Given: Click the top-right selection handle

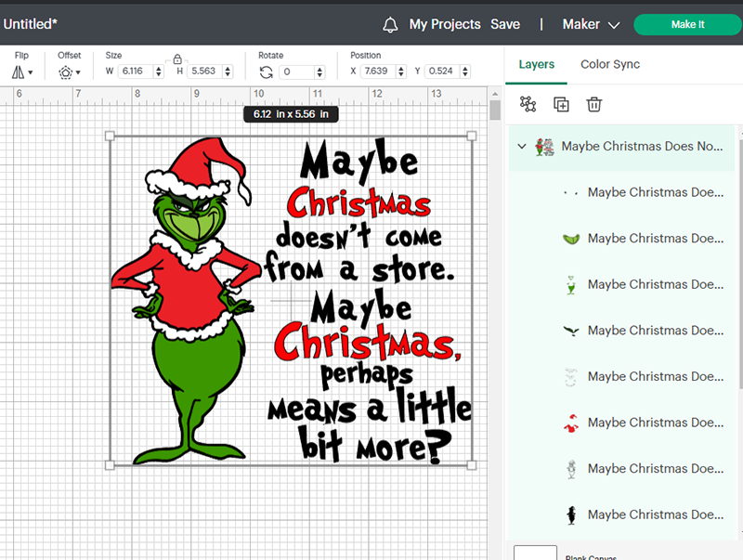Looking at the screenshot, I should (x=472, y=136).
